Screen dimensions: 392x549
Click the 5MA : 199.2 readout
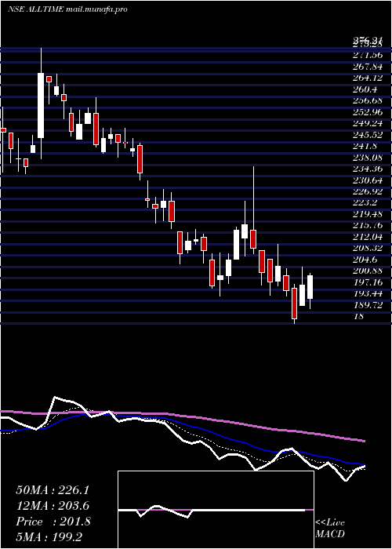tap(49, 537)
